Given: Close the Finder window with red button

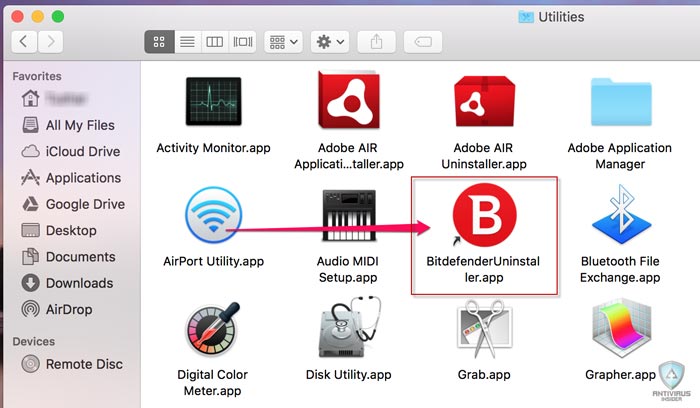Looking at the screenshot, I should pos(17,17).
